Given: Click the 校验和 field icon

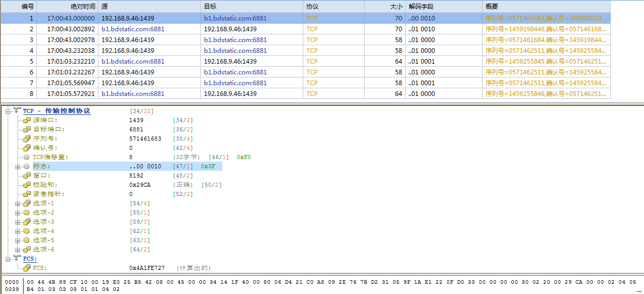Looking at the screenshot, I should 27,185.
